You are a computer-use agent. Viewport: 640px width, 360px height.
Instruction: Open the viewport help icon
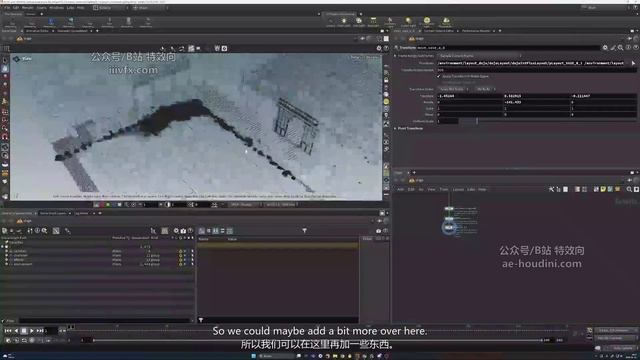pyautogui.click(x=385, y=48)
